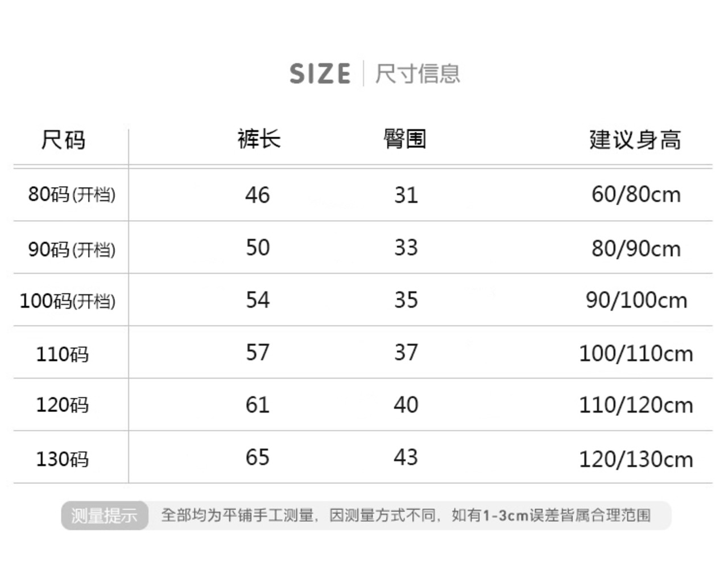Click hip value 40 in 120码 row
728x569 pixels.
point(406,405)
